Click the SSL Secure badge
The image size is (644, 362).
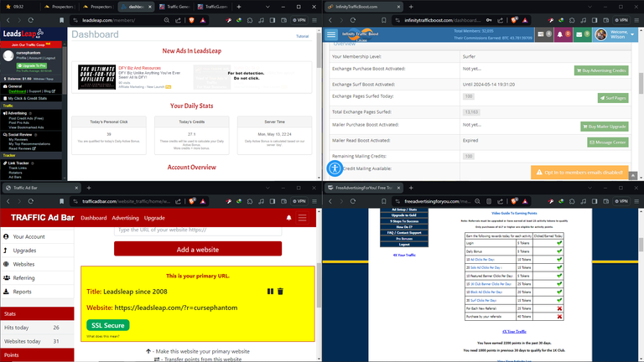pyautogui.click(x=107, y=325)
